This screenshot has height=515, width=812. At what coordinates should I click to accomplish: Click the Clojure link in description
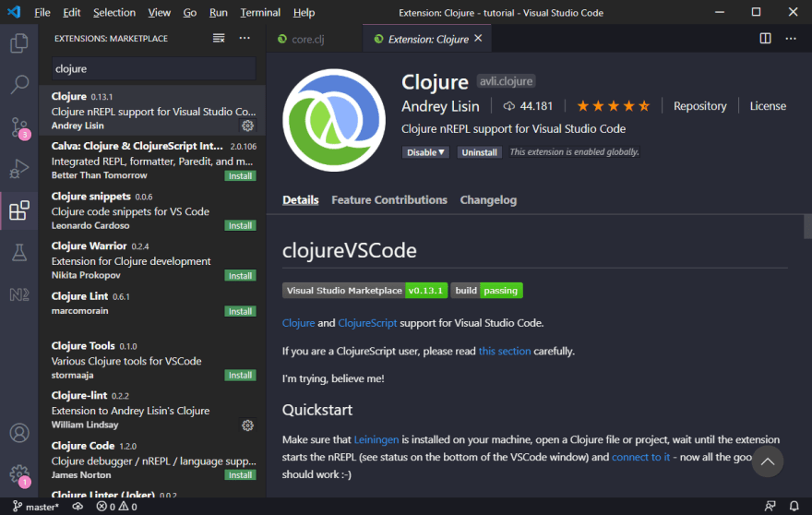298,323
